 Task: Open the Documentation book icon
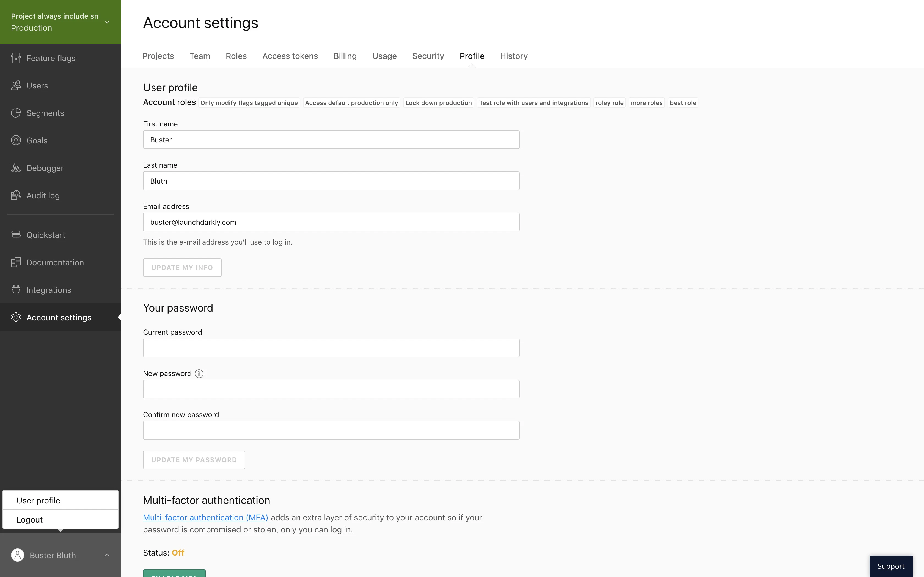pyautogui.click(x=16, y=262)
